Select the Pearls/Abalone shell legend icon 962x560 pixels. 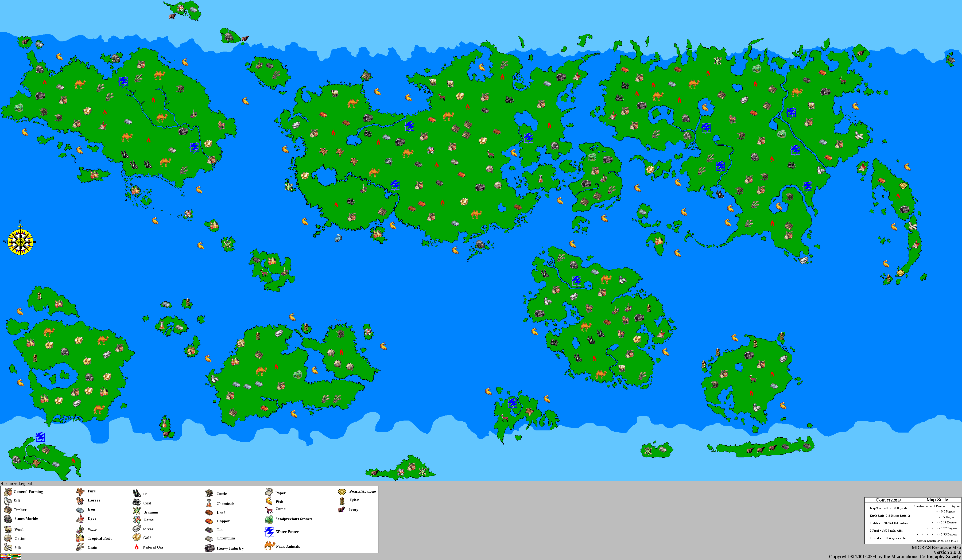(x=342, y=492)
